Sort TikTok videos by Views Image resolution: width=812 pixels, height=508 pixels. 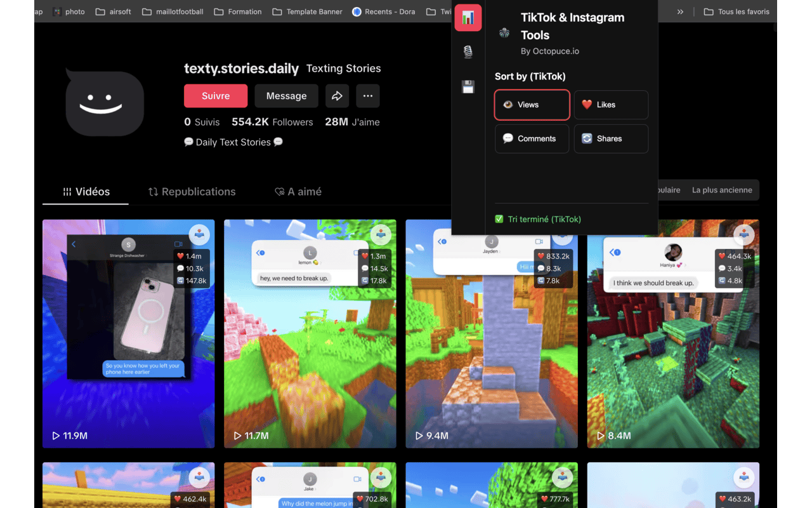tap(532, 105)
